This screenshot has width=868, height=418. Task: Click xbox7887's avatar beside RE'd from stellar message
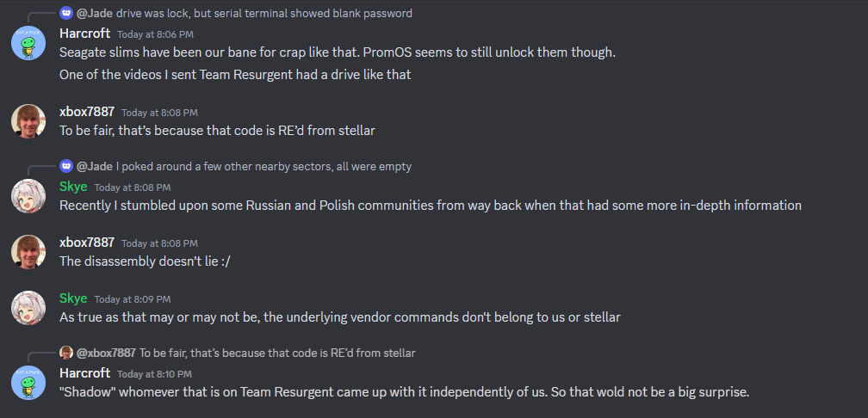point(28,121)
